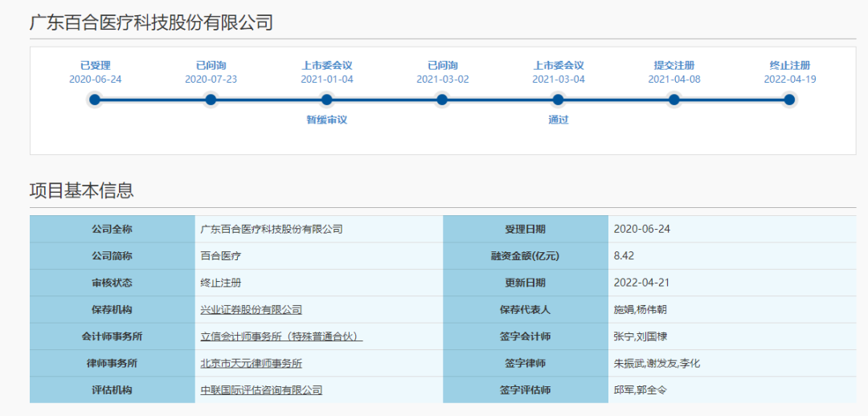The image size is (868, 416).
Task: Click the date 2022-04-19 on timeline
Action: tap(790, 80)
